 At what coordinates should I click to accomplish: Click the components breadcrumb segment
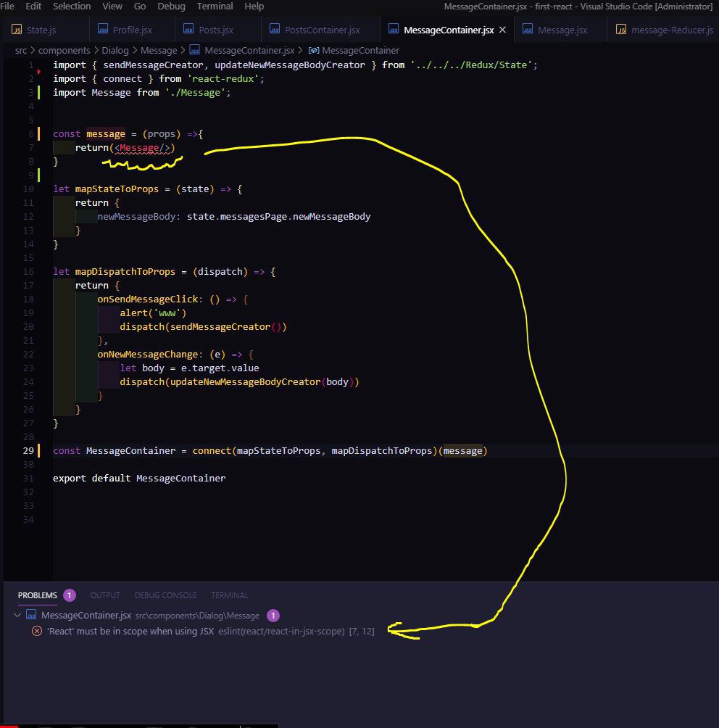(x=64, y=50)
